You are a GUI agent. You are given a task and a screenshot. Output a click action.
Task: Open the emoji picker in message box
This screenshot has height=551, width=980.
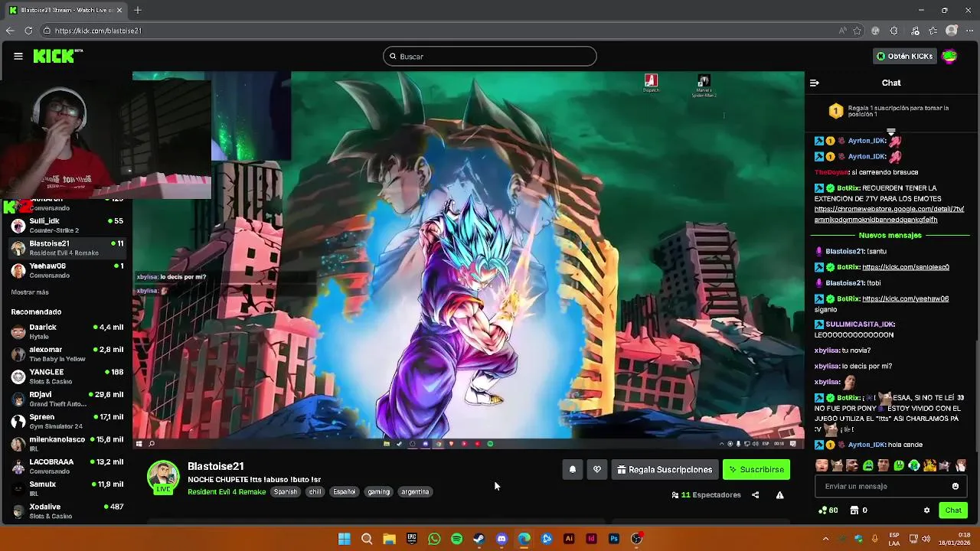pos(955,486)
